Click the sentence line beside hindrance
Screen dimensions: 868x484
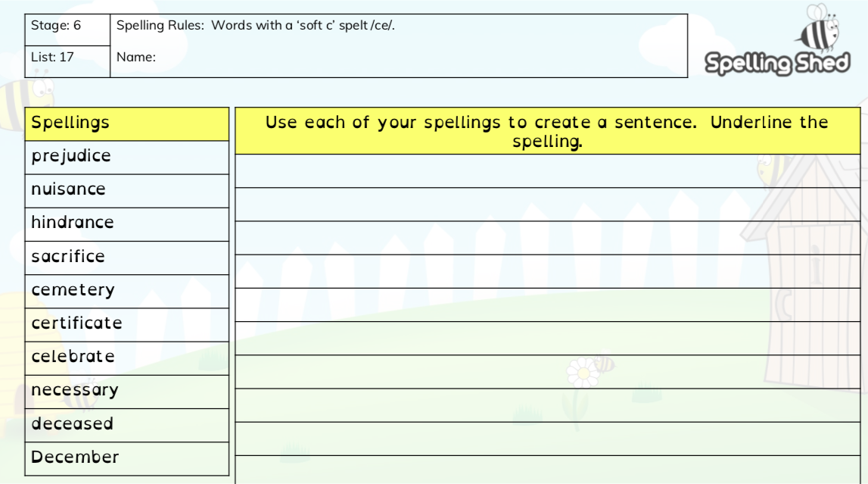[x=547, y=238]
